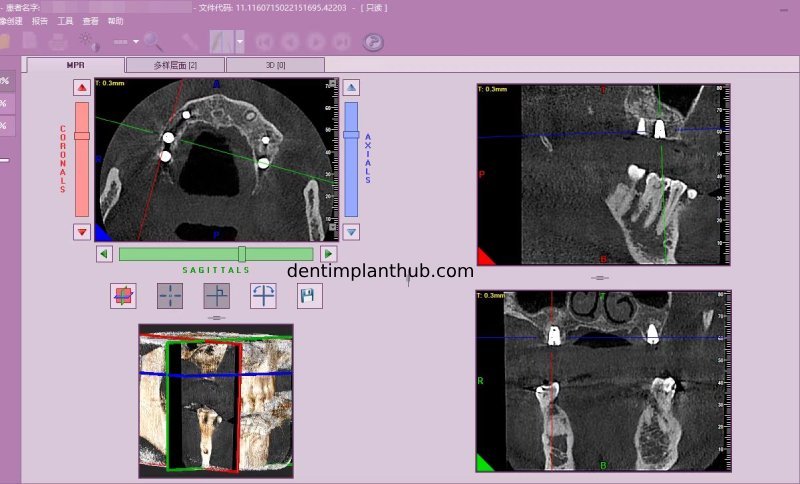
Task: Switch to the MPR tab
Action: (76, 65)
